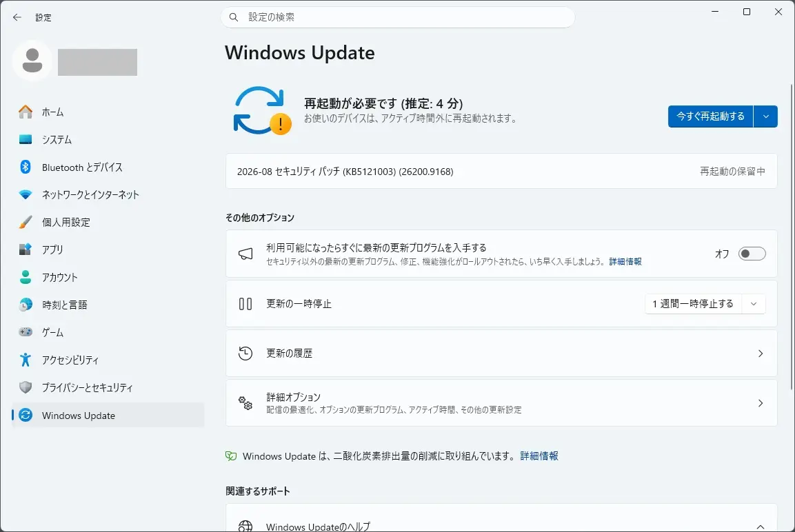Click the アカウント person icon
This screenshot has width=795, height=532.
click(x=26, y=277)
